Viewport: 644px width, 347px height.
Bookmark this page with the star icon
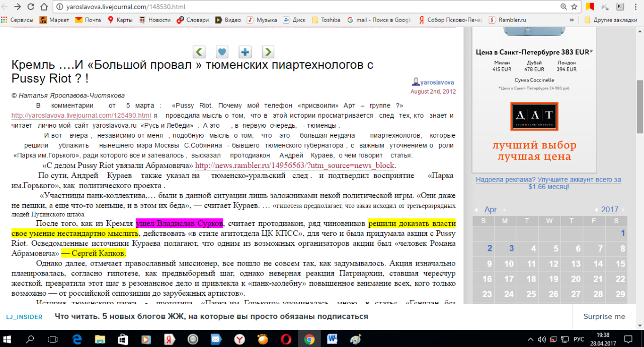[x=574, y=7]
